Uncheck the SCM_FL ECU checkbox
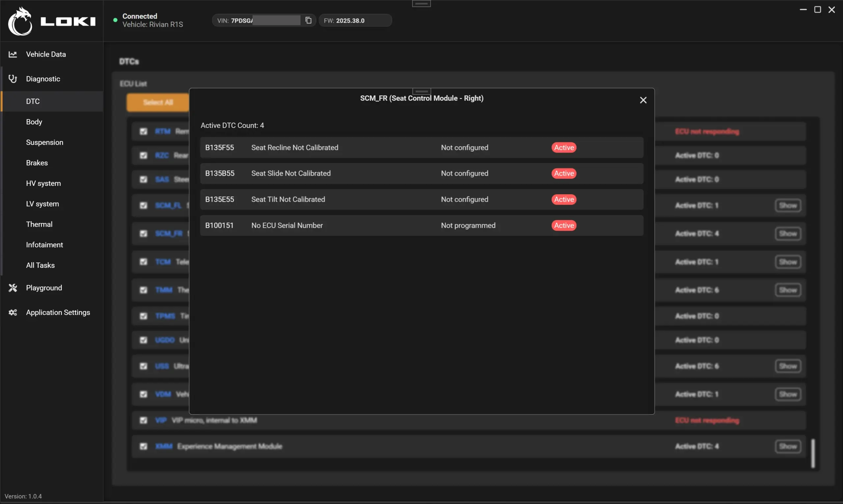The image size is (843, 504). point(144,206)
